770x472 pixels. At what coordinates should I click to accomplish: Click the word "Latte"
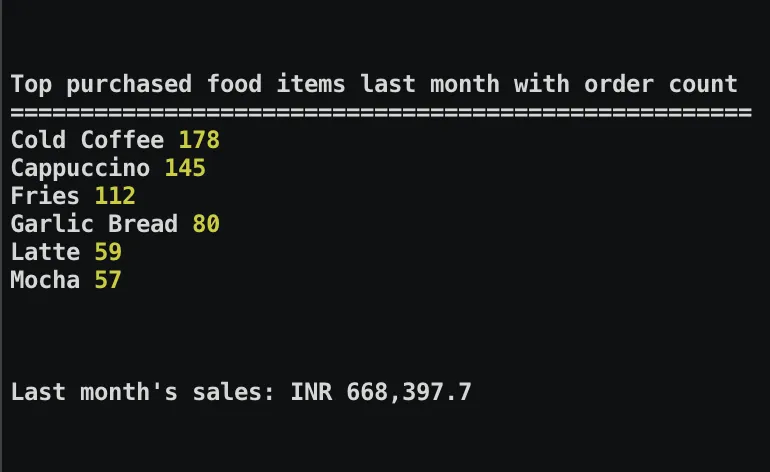coord(45,252)
